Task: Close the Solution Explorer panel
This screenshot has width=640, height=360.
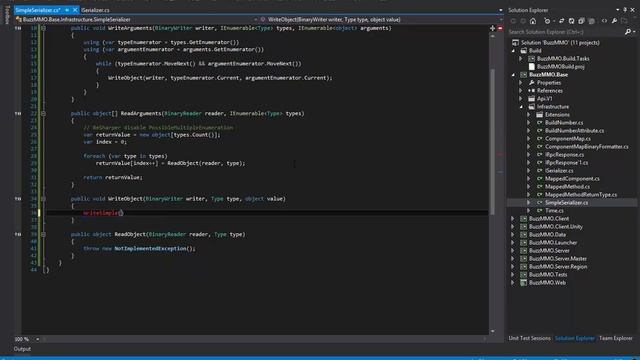Action: (x=633, y=10)
